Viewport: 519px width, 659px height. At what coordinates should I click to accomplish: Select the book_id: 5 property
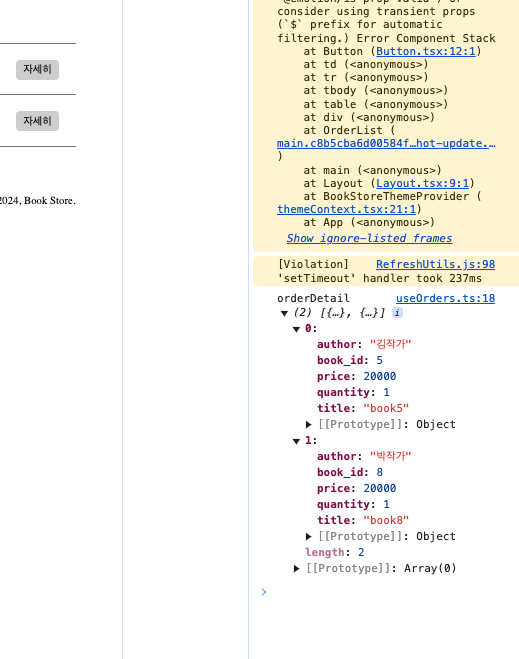350,360
